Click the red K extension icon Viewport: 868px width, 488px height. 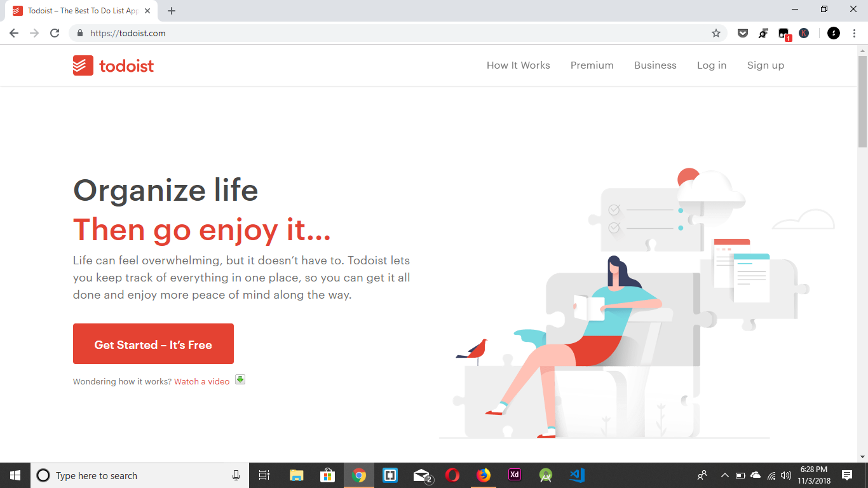pyautogui.click(x=804, y=33)
